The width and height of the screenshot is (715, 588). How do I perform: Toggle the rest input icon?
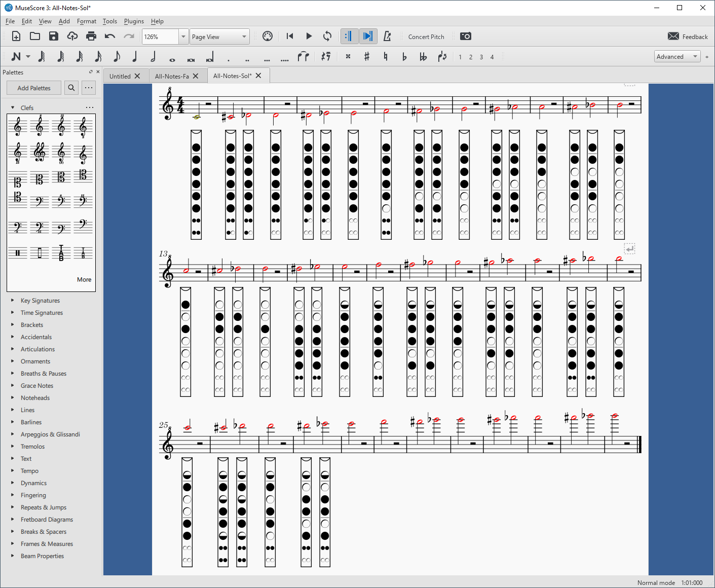pyautogui.click(x=326, y=57)
